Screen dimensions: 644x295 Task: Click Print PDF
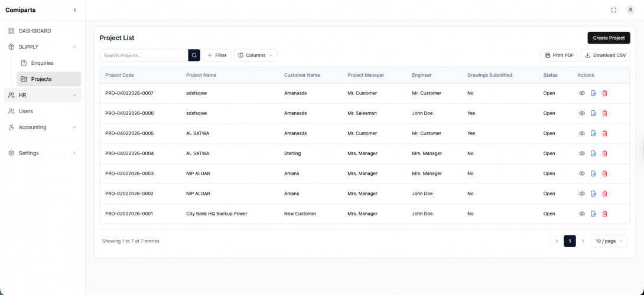pos(560,55)
